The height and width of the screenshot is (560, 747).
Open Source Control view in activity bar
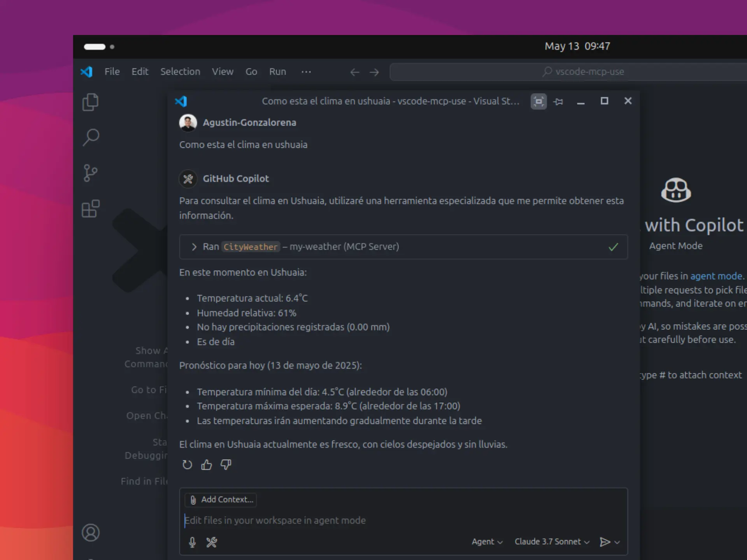tap(90, 173)
